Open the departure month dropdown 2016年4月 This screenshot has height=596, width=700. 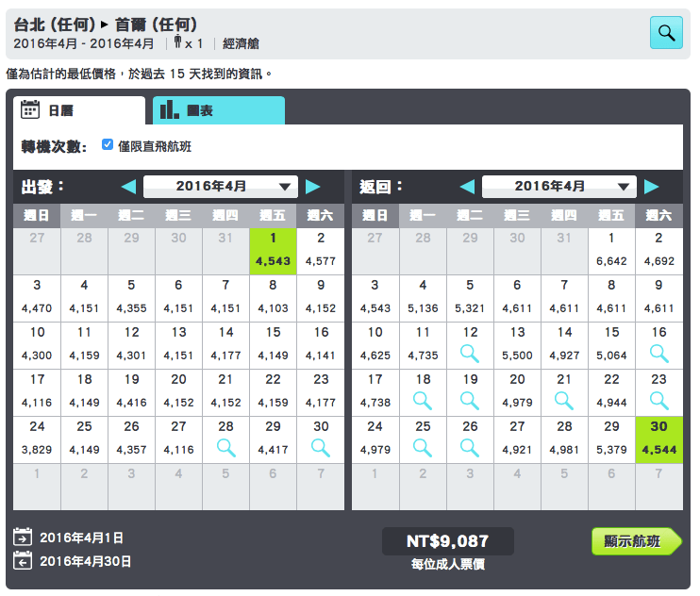221,187
